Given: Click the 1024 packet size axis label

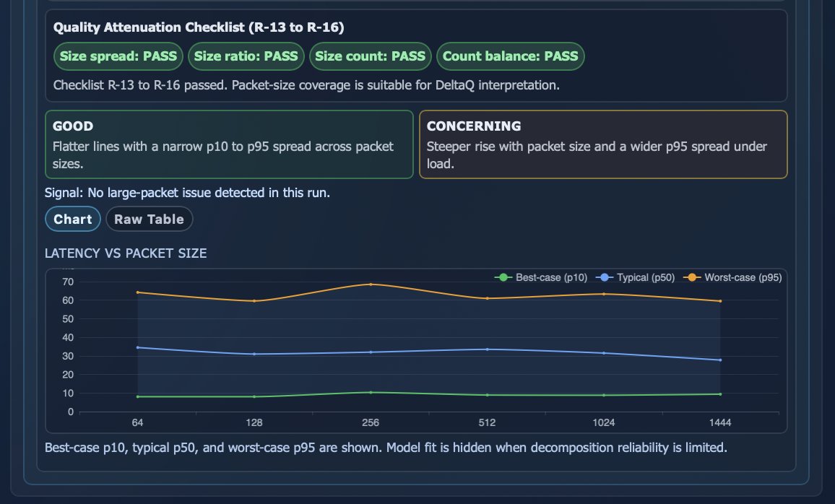Looking at the screenshot, I should point(603,422).
